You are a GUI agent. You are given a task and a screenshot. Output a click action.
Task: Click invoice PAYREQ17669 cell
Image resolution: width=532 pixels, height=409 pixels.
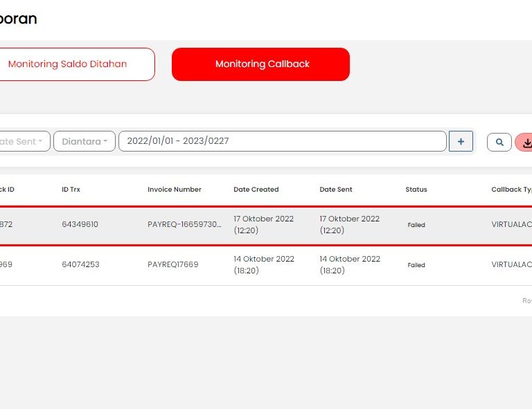(x=173, y=265)
